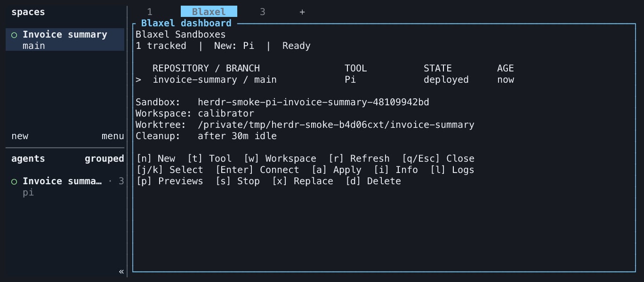
Task: Click the > row selection marker
Action: [x=138, y=80]
